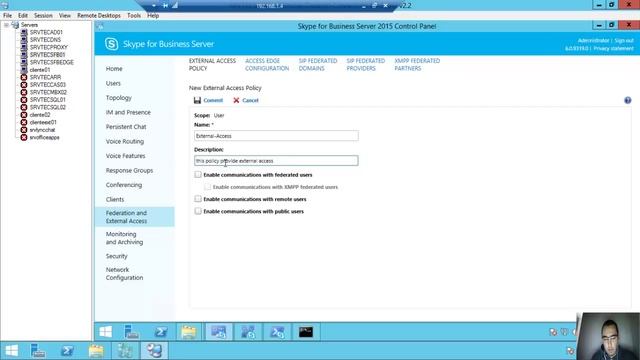Viewport: 640px width, 360px height.
Task: Open Persistent Chat section
Action: click(x=126, y=127)
